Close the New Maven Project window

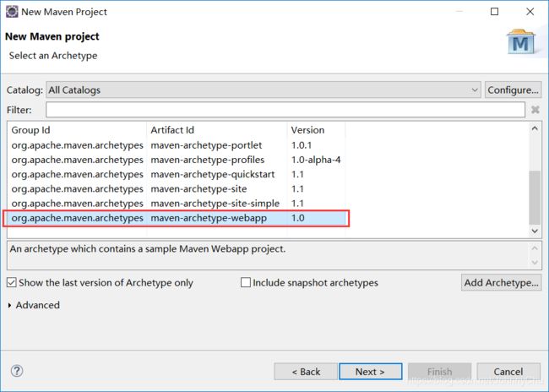[530, 12]
